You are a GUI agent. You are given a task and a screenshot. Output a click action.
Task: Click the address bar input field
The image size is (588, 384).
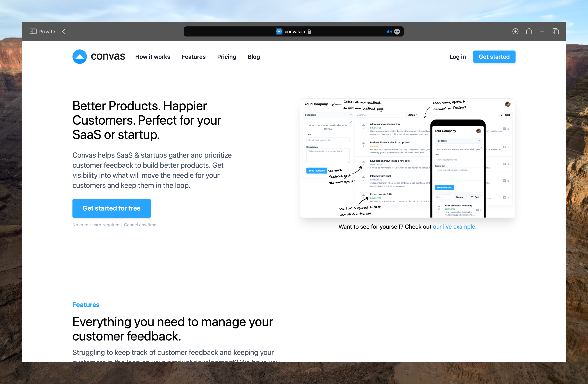[x=294, y=31]
